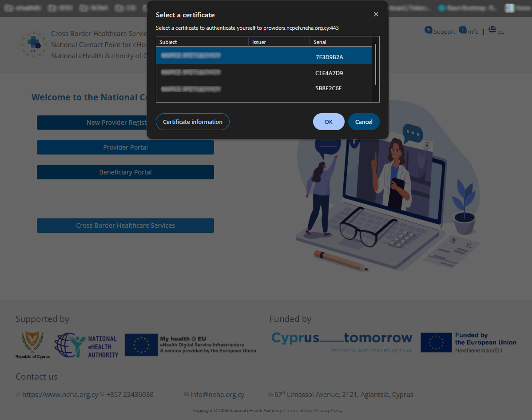Click the Support chat bubble icon
Image resolution: width=532 pixels, height=420 pixels.
click(x=428, y=30)
